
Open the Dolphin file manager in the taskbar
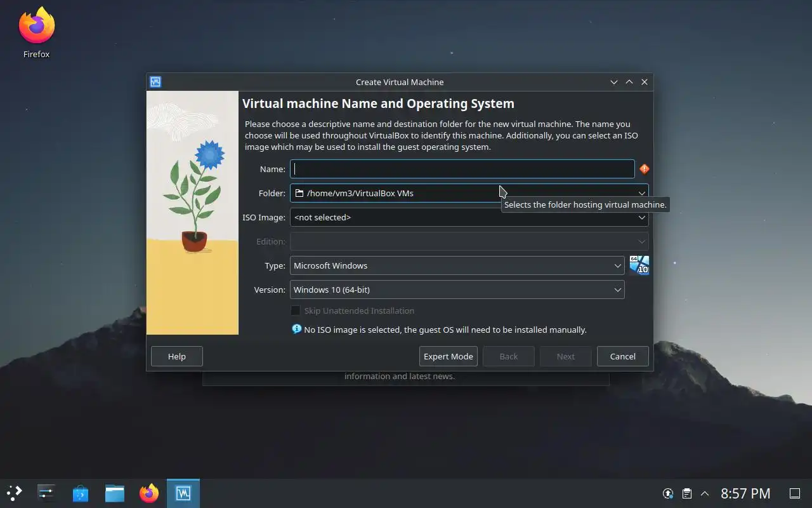[115, 493]
